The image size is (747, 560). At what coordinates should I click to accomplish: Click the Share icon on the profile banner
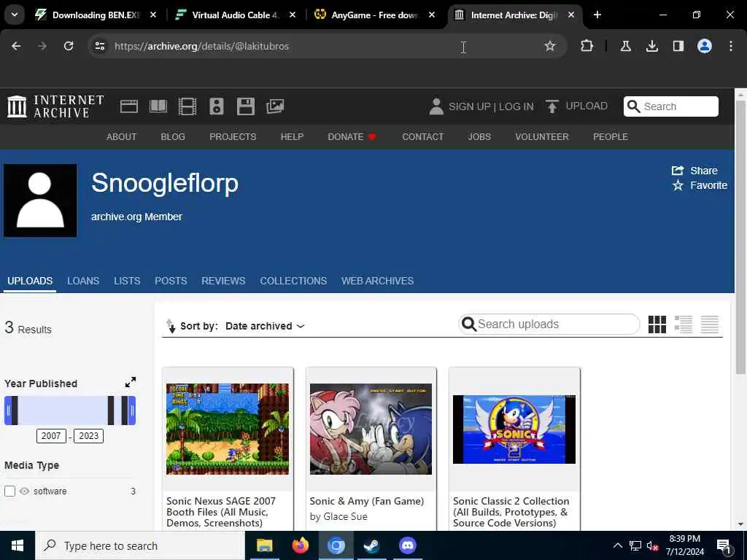pyautogui.click(x=678, y=171)
